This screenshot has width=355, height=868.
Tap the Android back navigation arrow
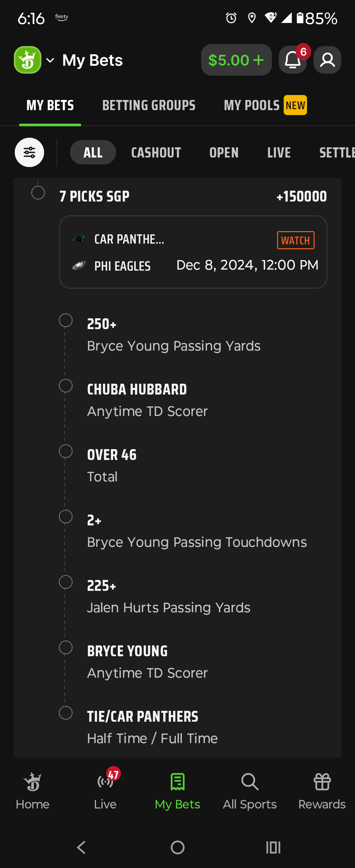click(x=81, y=847)
